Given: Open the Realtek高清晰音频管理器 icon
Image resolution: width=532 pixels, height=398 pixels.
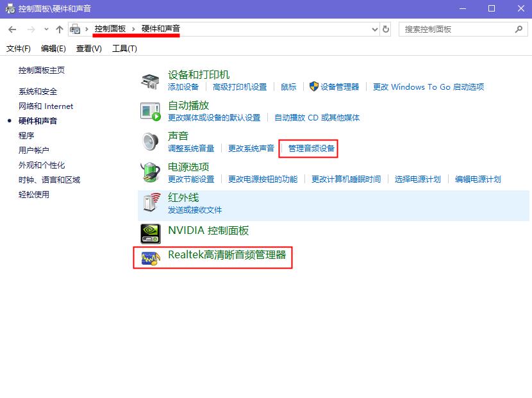Looking at the screenshot, I should coord(149,258).
